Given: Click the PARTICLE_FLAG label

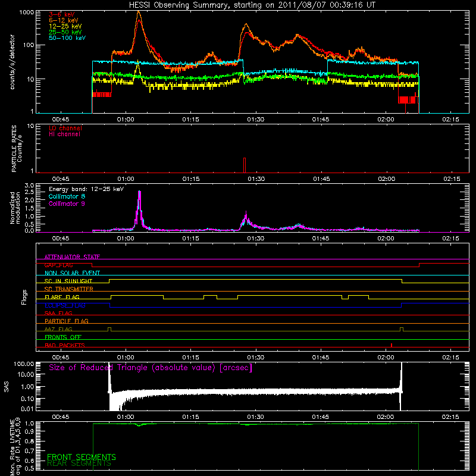Looking at the screenshot, I should click(67, 321).
